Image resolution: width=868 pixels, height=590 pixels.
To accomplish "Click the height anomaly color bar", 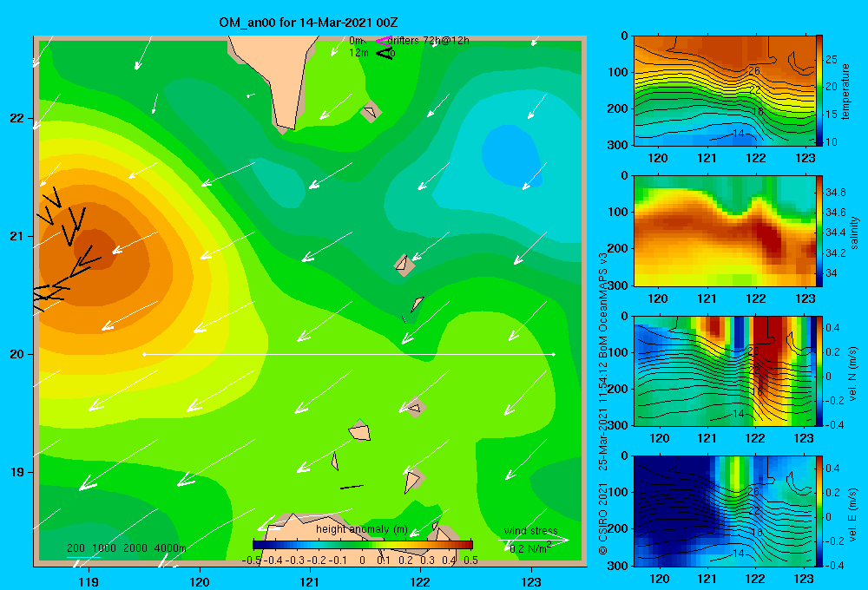I will click(x=363, y=544).
